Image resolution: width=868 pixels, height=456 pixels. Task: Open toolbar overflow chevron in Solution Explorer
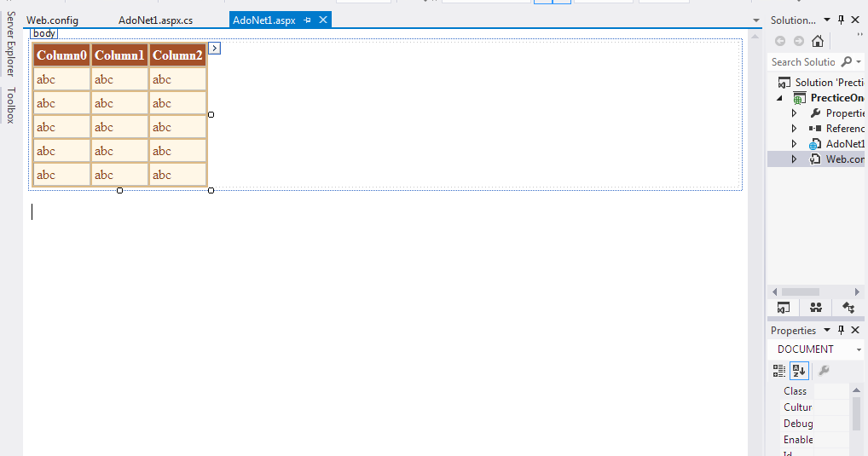[859, 34]
